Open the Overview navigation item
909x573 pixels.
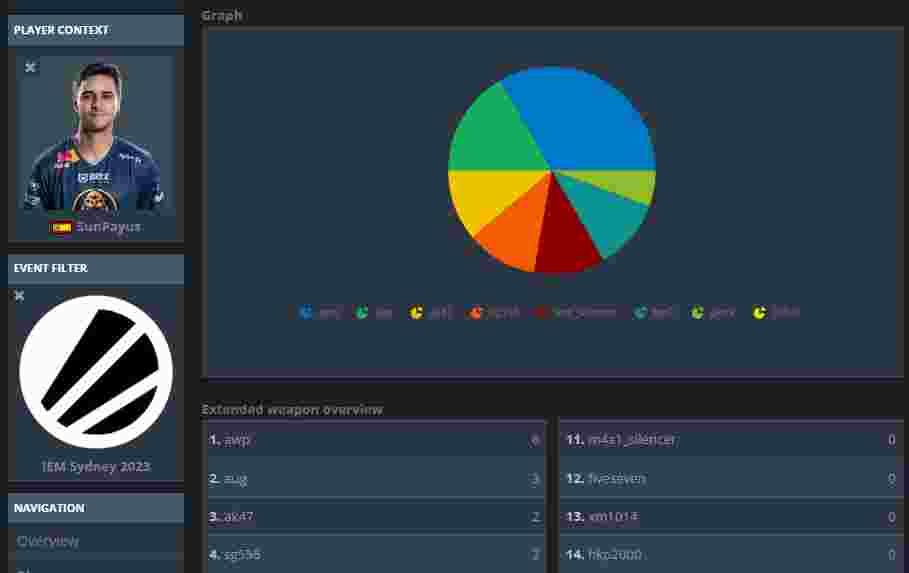tap(48, 541)
